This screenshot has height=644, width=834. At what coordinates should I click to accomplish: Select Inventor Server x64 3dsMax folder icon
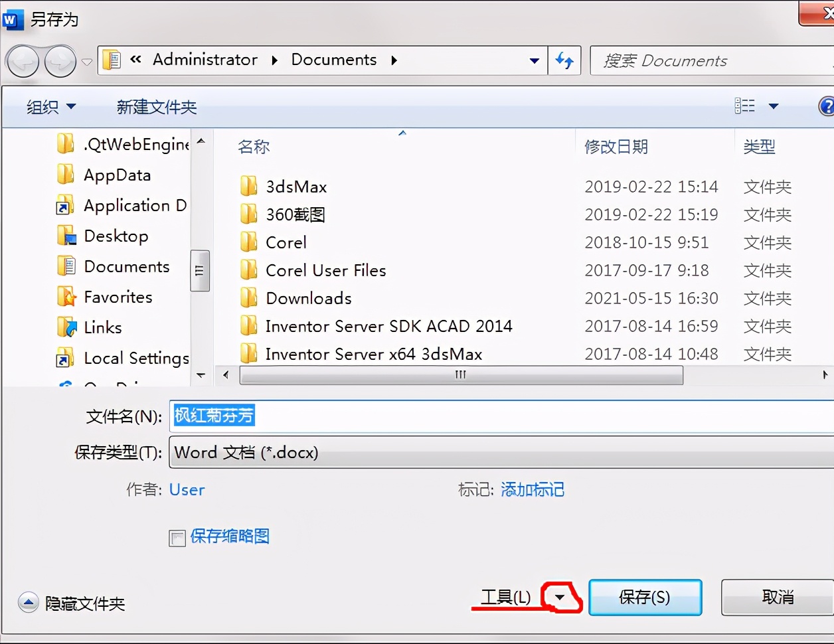(249, 354)
